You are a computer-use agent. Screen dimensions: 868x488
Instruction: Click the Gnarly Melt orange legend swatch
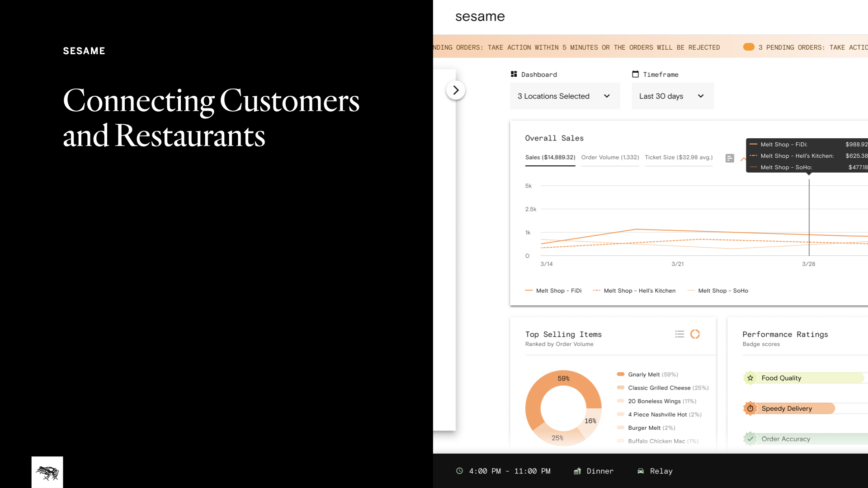(x=620, y=374)
